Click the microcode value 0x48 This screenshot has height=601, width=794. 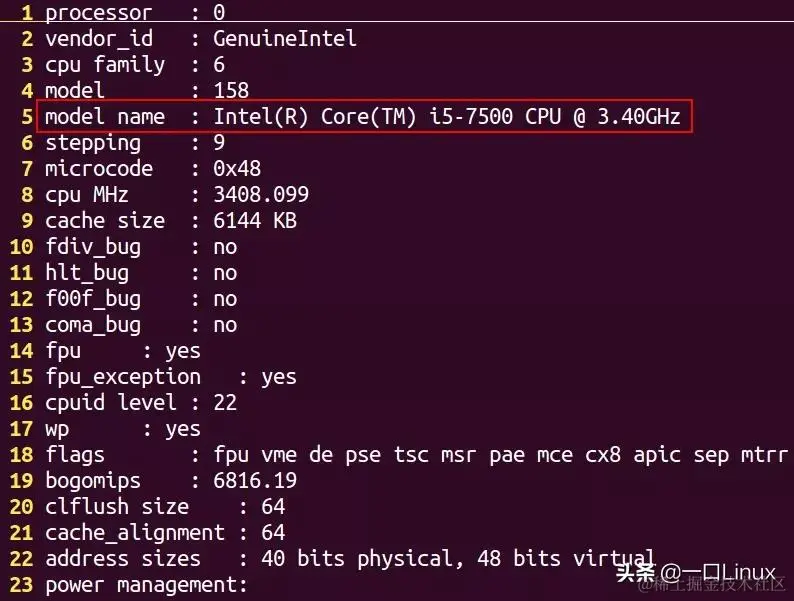pos(237,169)
